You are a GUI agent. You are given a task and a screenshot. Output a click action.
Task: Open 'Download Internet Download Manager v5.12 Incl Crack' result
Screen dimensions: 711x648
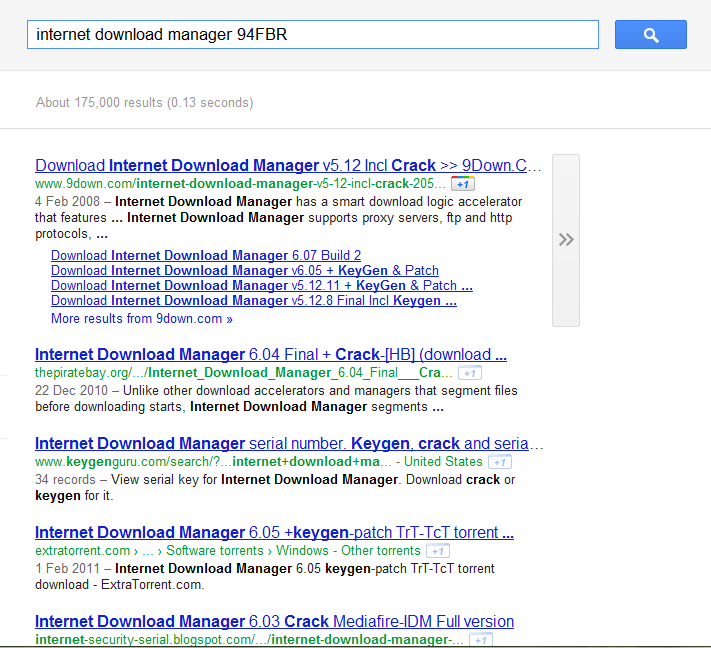click(x=288, y=166)
